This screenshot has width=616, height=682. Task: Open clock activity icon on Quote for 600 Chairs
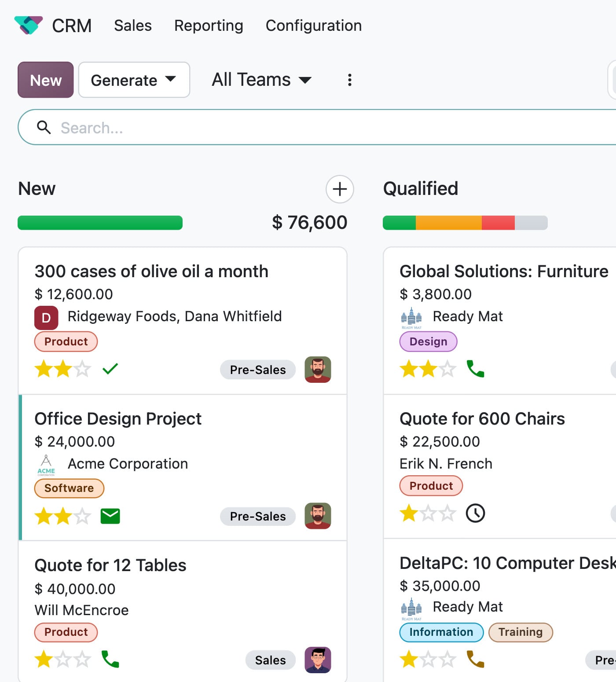pyautogui.click(x=476, y=513)
